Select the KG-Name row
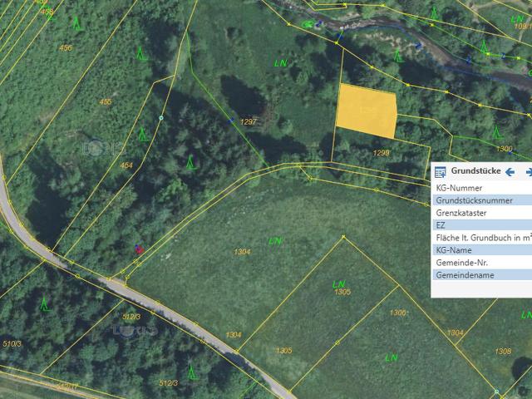532x399 pixels. pyautogui.click(x=480, y=250)
